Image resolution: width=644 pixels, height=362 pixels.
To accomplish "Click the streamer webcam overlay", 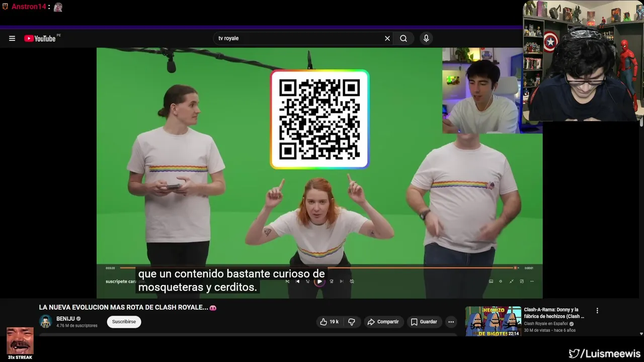I will pyautogui.click(x=583, y=61).
